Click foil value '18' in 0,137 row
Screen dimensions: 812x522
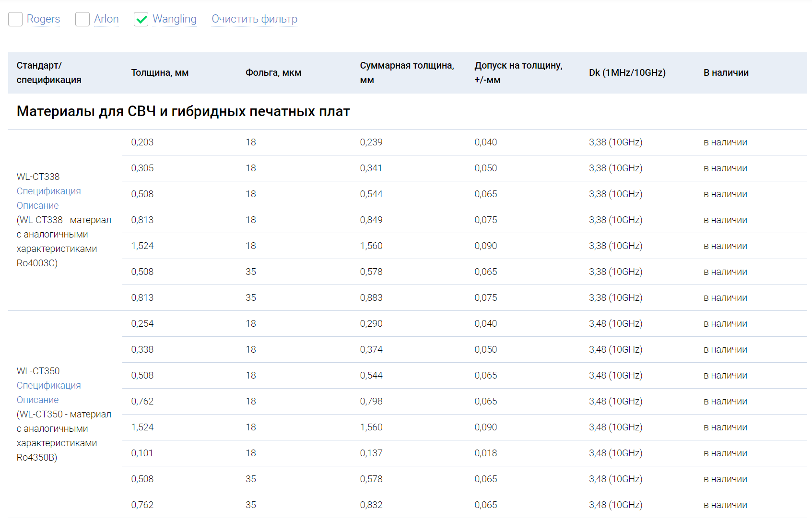click(251, 453)
